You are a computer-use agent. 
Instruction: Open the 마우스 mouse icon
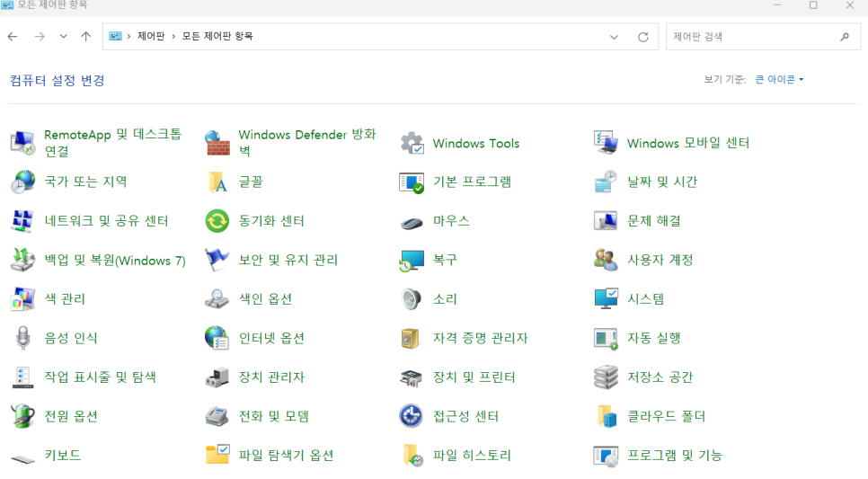(412, 223)
